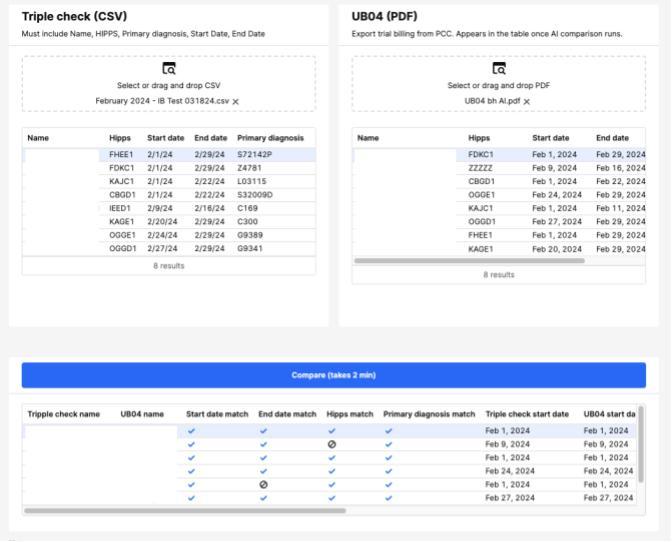Select the FHEE1 row in UB04 table
The width and height of the screenshot is (672, 542).
pyautogui.click(x=499, y=235)
